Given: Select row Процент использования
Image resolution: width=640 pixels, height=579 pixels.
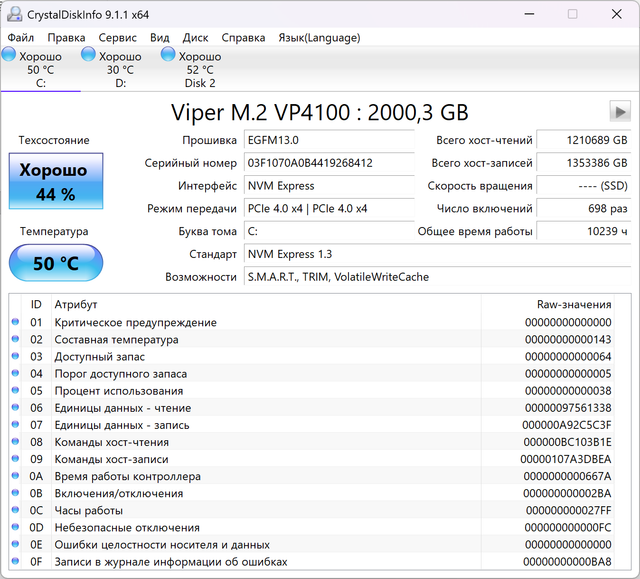Looking at the screenshot, I should [x=311, y=391].
